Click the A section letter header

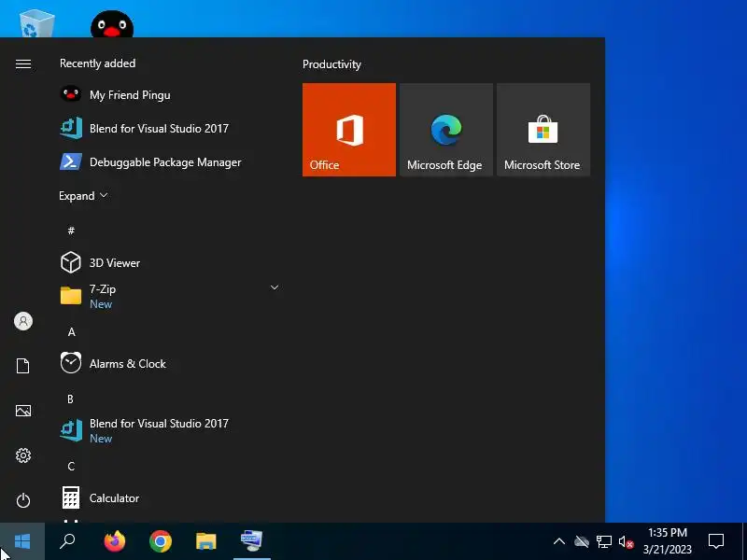tap(72, 332)
